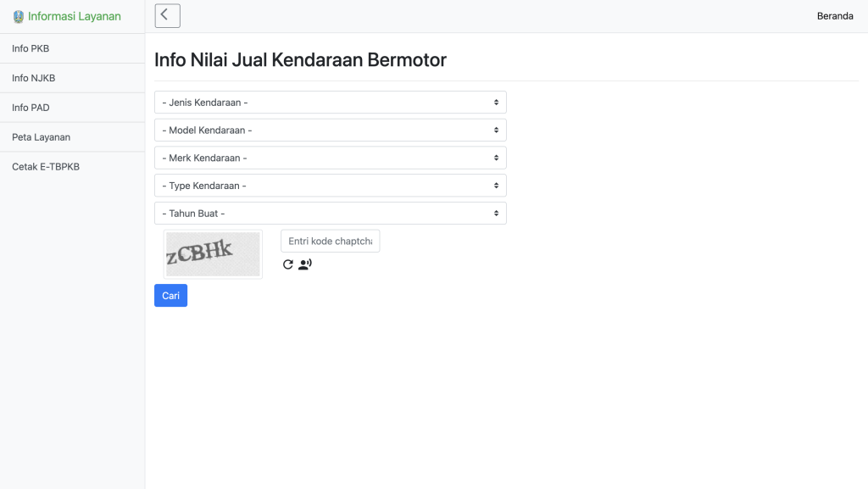Focus the captcha code entry field
The height and width of the screenshot is (489, 868).
coord(330,242)
